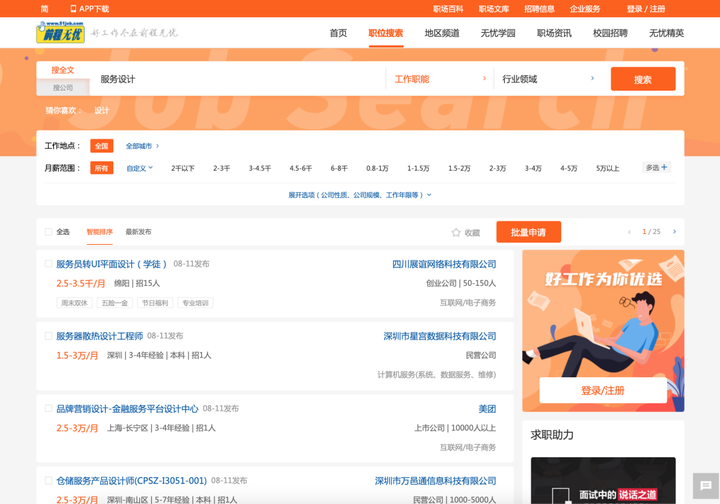This screenshot has width=720, height=504.
Task: Open 登录 / 注册 in top bar
Action: point(646,9)
